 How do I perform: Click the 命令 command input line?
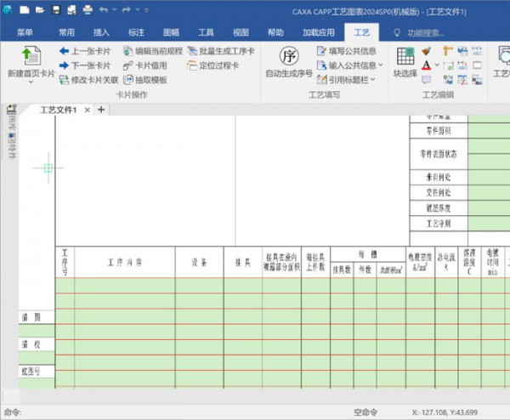[176, 412]
